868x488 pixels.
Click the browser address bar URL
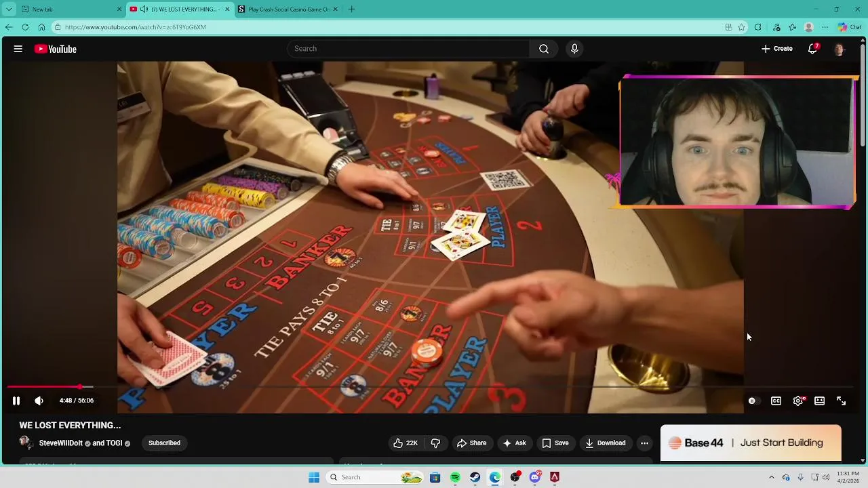click(136, 27)
